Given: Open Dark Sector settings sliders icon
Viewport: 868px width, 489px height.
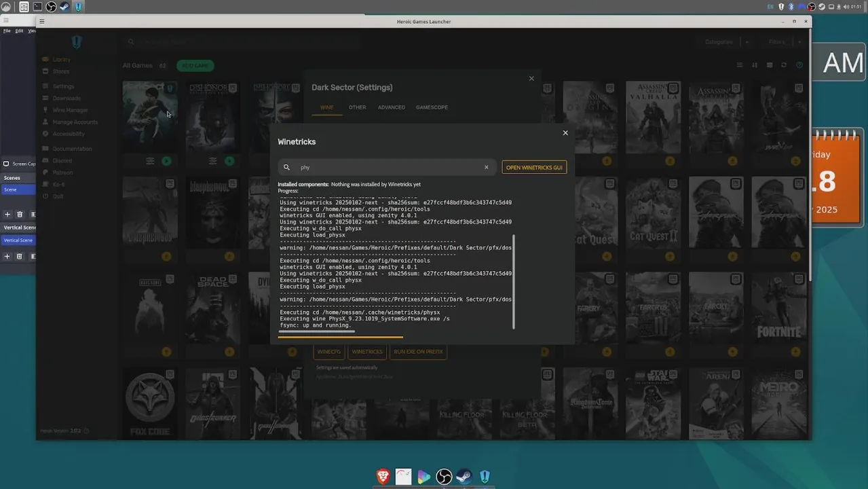Looking at the screenshot, I should (150, 161).
